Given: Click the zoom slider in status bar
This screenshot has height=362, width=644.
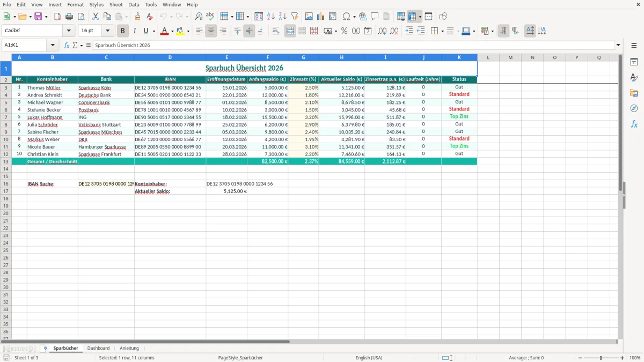Looking at the screenshot, I should pyautogui.click(x=601, y=358).
